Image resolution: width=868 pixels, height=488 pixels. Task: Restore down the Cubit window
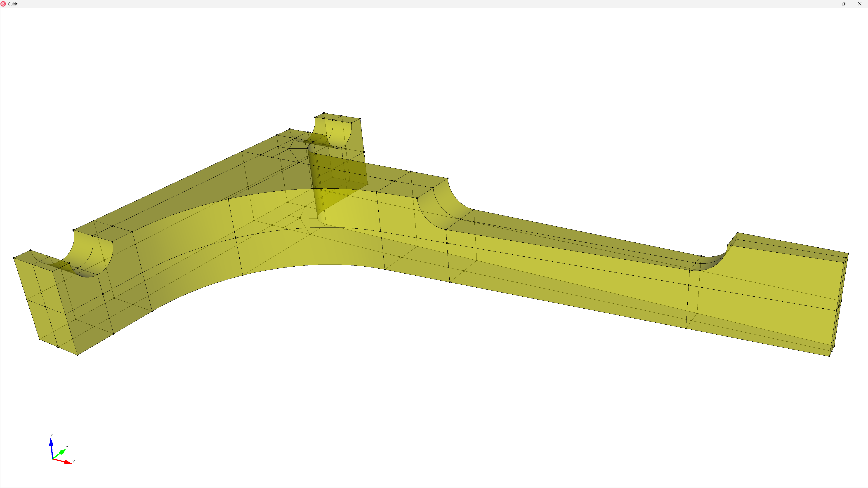point(843,4)
